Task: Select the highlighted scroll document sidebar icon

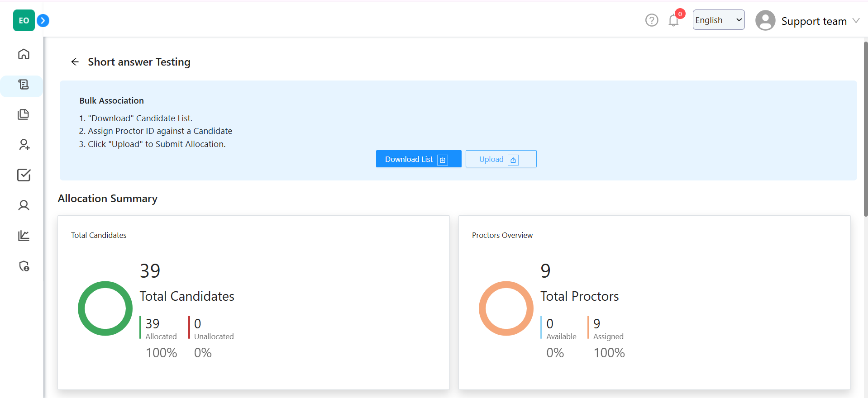Action: pyautogui.click(x=24, y=85)
